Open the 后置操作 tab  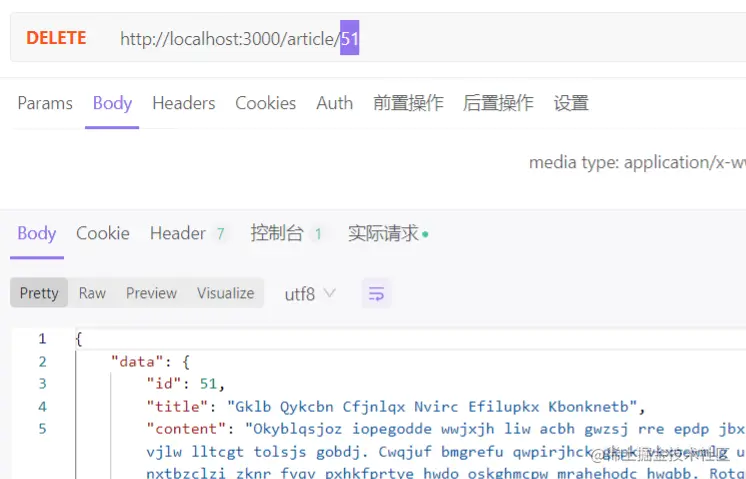pyautogui.click(x=498, y=103)
